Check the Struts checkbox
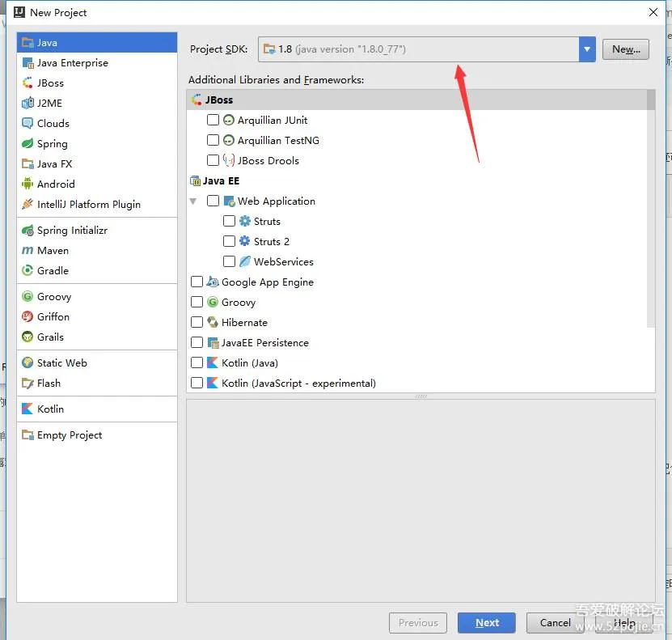 (x=230, y=221)
